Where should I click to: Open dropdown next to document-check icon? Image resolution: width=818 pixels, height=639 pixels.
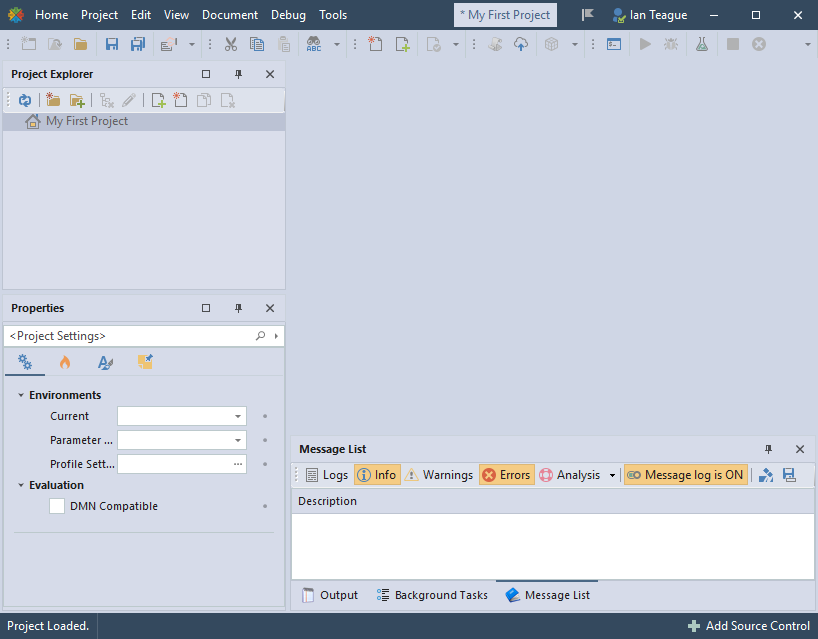pyautogui.click(x=455, y=44)
